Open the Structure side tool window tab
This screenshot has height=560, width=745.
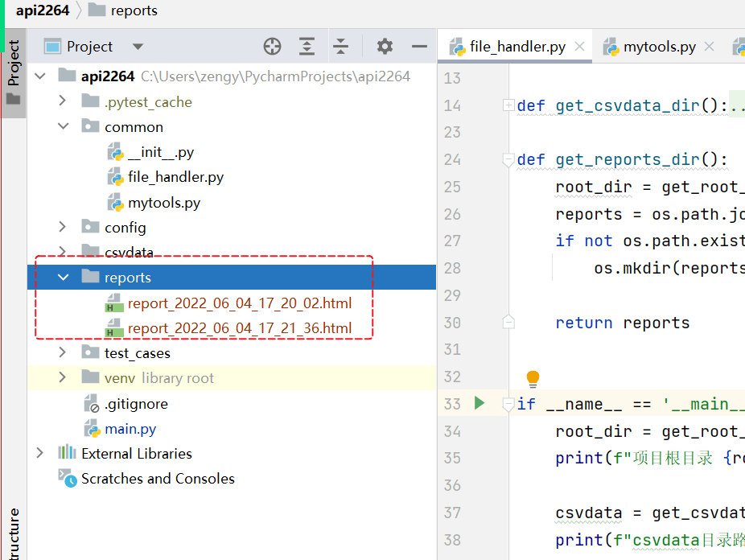tap(14, 534)
